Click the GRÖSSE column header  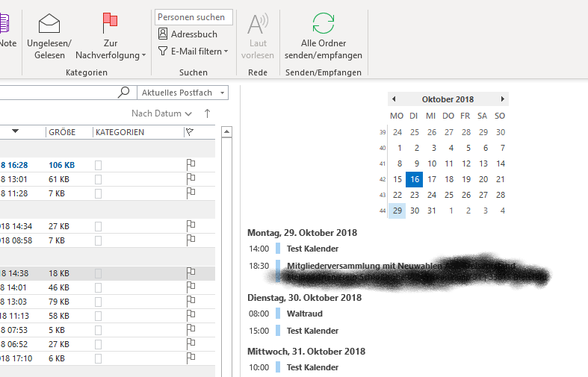coord(62,132)
